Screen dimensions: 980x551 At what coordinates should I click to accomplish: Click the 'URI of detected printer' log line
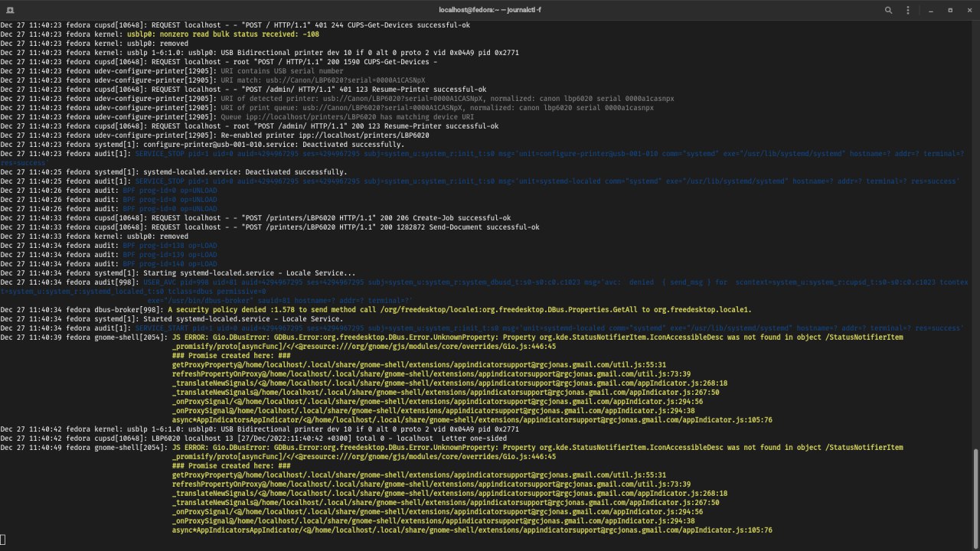tap(338, 99)
